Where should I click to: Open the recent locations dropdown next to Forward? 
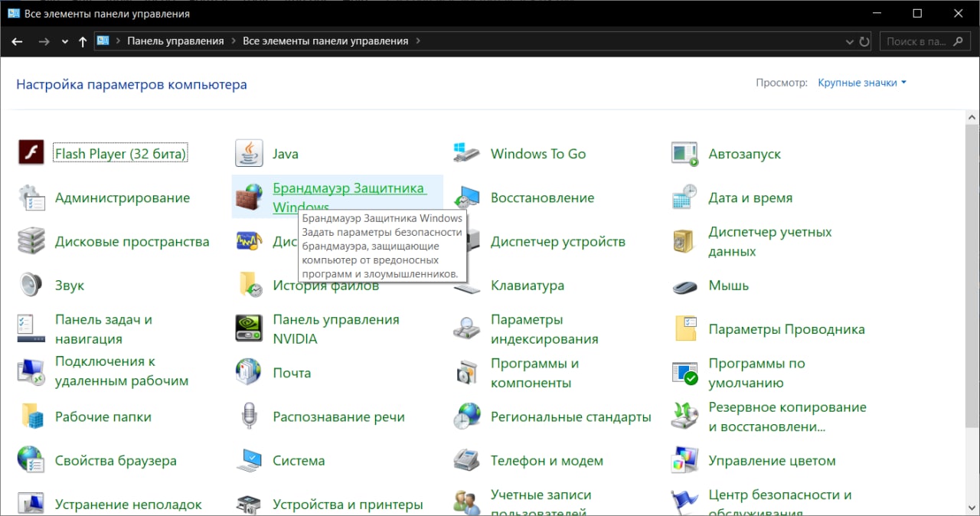click(x=65, y=41)
